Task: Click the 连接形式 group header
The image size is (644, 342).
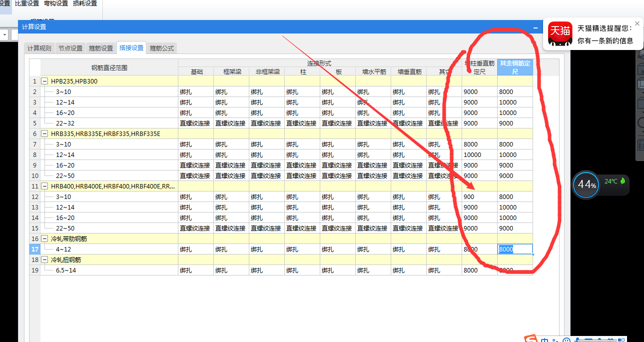Action: 320,63
